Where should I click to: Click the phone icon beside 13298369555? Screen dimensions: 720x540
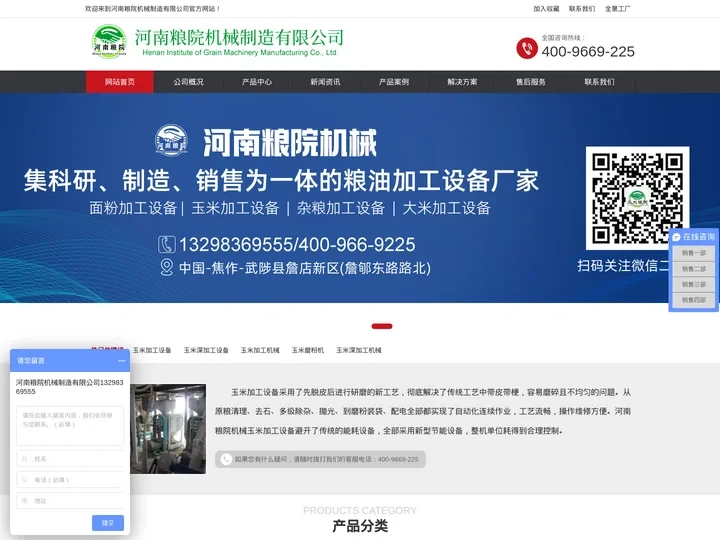[166, 244]
